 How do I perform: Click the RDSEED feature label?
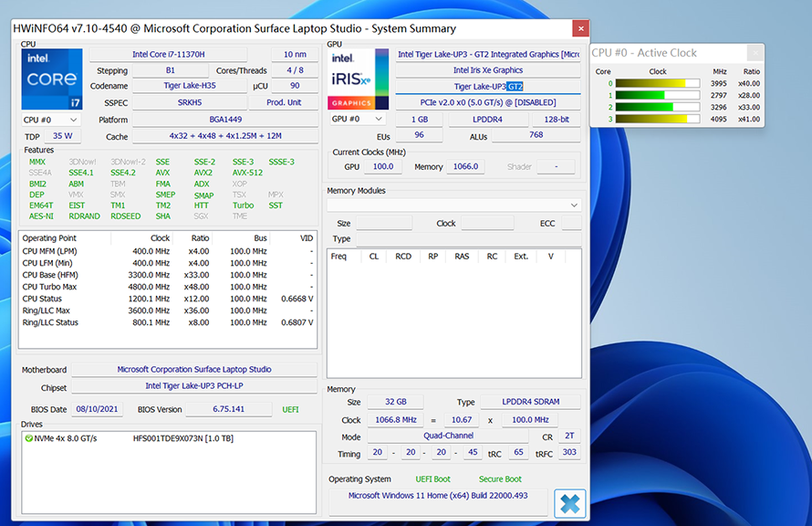click(125, 216)
